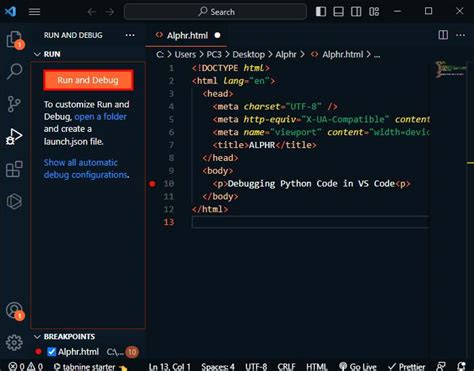Click the Ln 13, Col 1 indicator
This screenshot has height=371, width=474.
pyautogui.click(x=170, y=367)
